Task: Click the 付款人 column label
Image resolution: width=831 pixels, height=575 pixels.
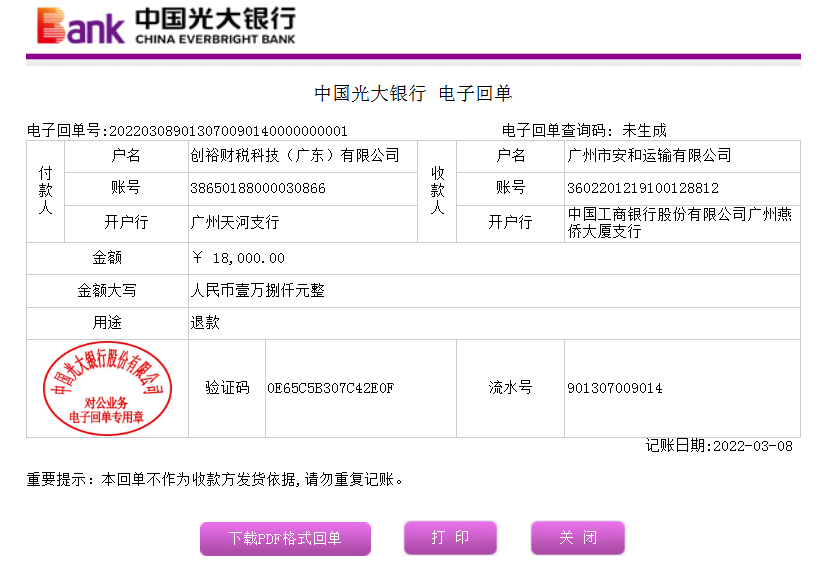Action: (x=46, y=191)
